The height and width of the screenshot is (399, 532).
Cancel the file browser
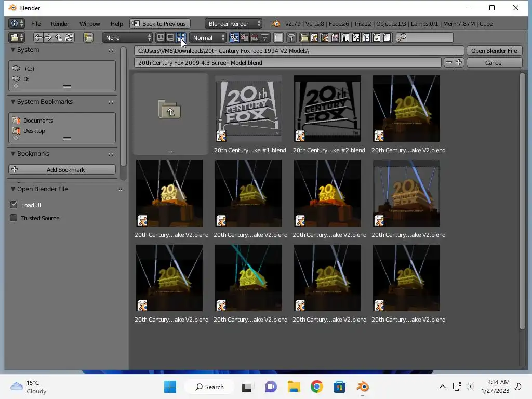495,62
